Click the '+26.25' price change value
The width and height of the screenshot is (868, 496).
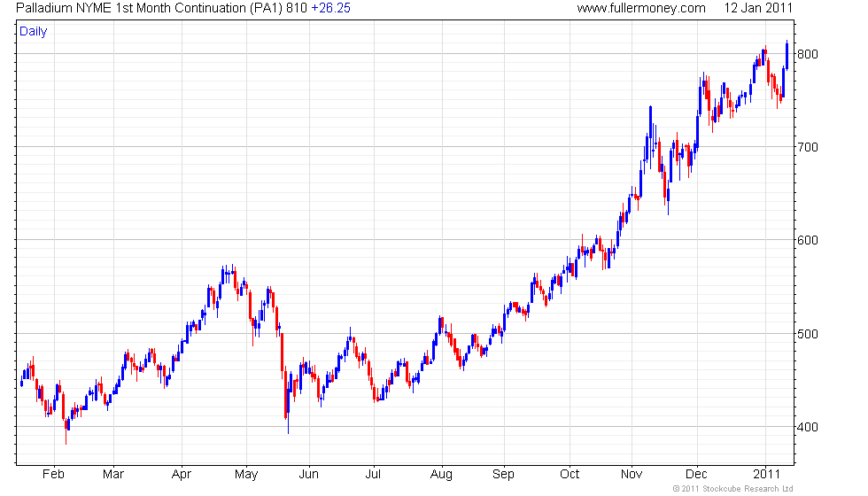click(330, 8)
